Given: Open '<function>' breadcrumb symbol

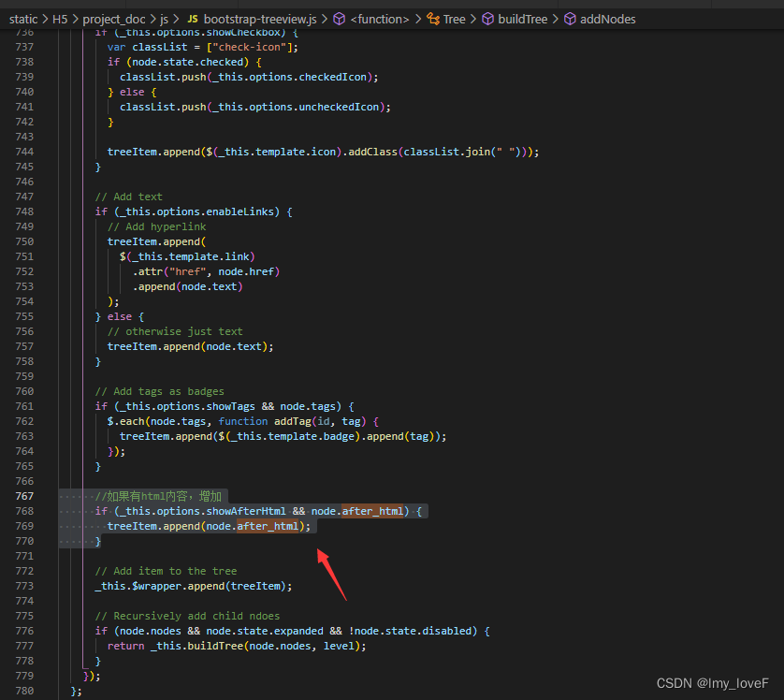Looking at the screenshot, I should point(380,20).
